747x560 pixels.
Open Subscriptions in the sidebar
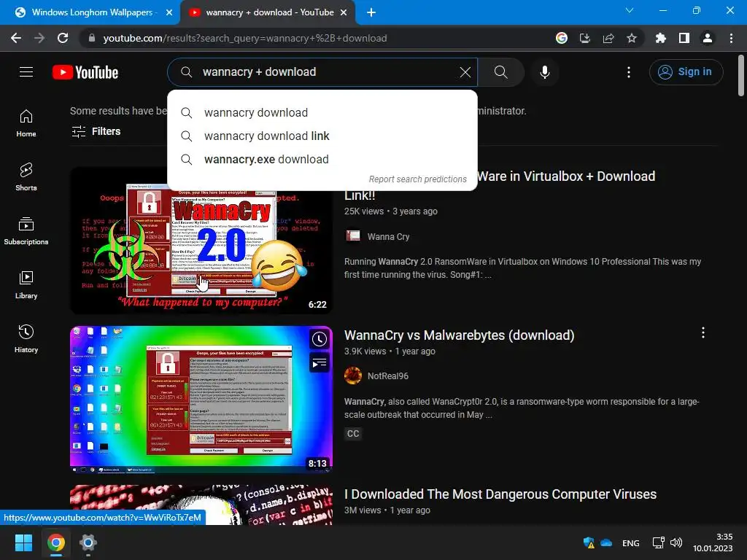26,231
